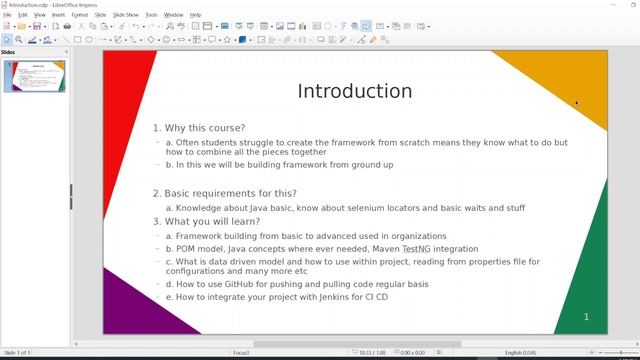The height and width of the screenshot is (360, 640).
Task: Select slide 1 thumbnail in Slides panel
Action: (x=34, y=76)
